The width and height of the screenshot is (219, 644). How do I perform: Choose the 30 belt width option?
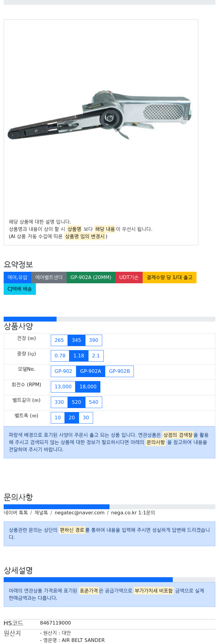[x=86, y=417]
